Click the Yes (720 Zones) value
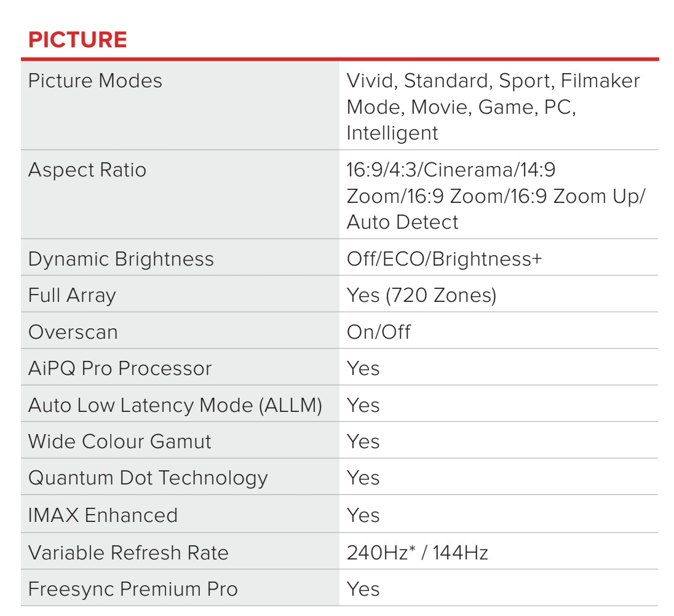 [x=421, y=296]
